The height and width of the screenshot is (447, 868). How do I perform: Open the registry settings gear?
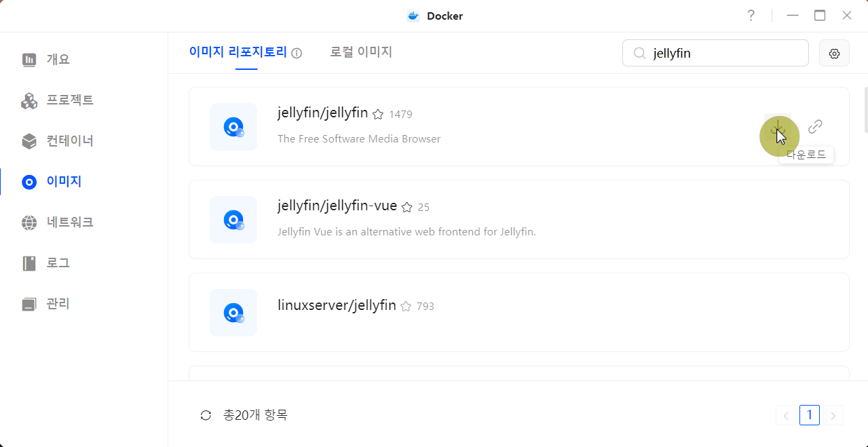point(834,53)
